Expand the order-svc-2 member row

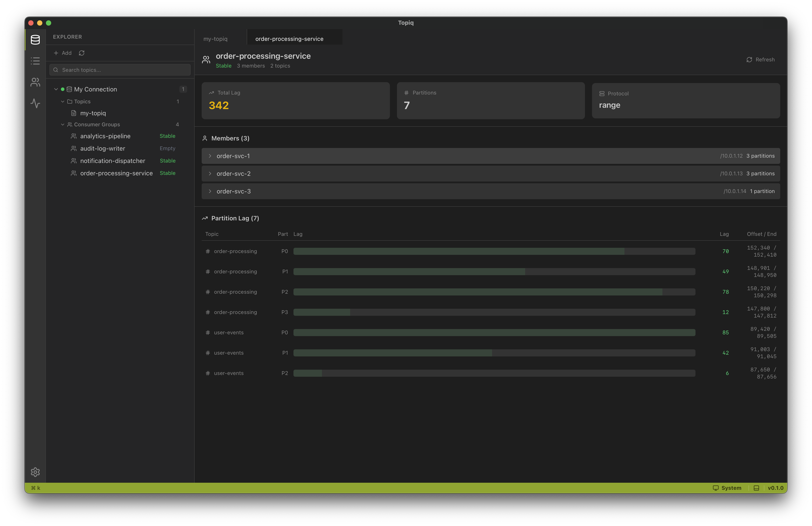210,174
